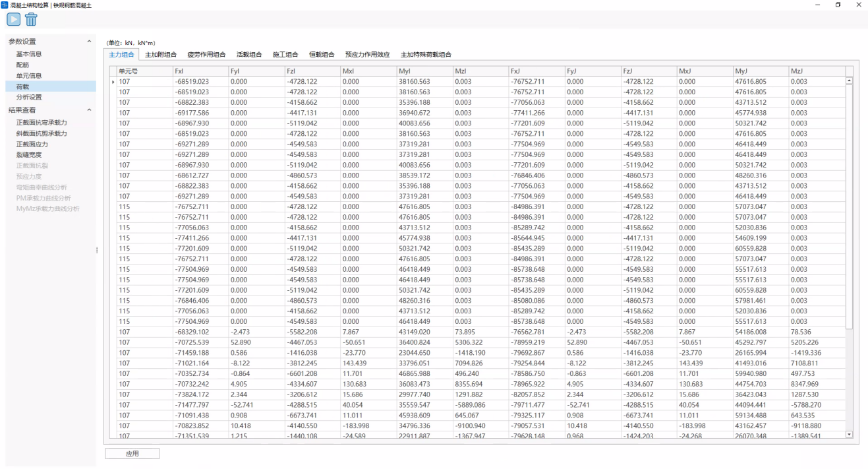View 正截面应力 results
The image size is (868, 469).
click(x=32, y=144)
